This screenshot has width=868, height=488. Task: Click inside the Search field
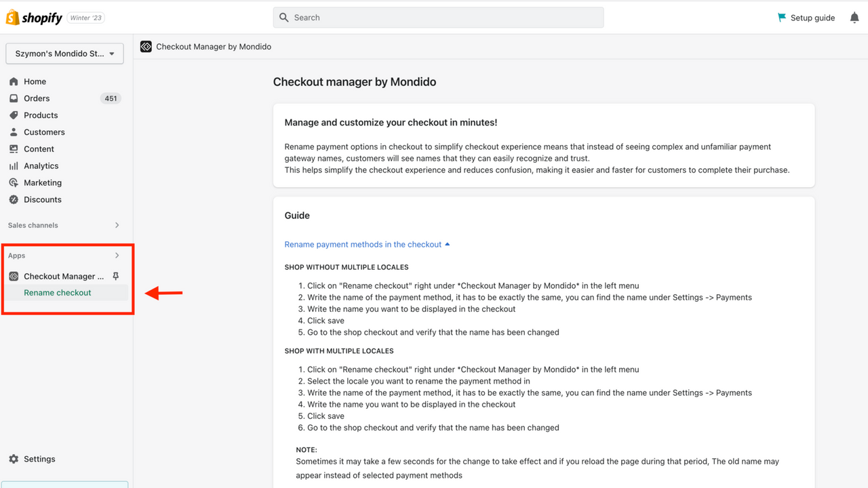(x=438, y=17)
